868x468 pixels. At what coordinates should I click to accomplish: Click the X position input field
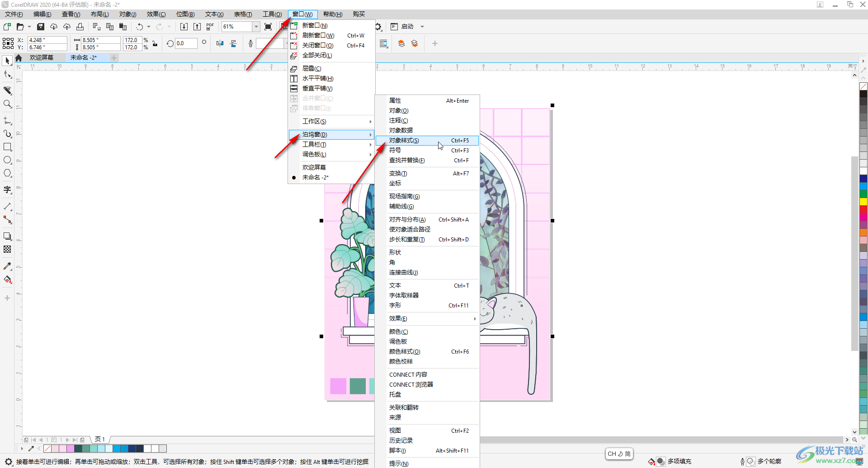pyautogui.click(x=47, y=40)
